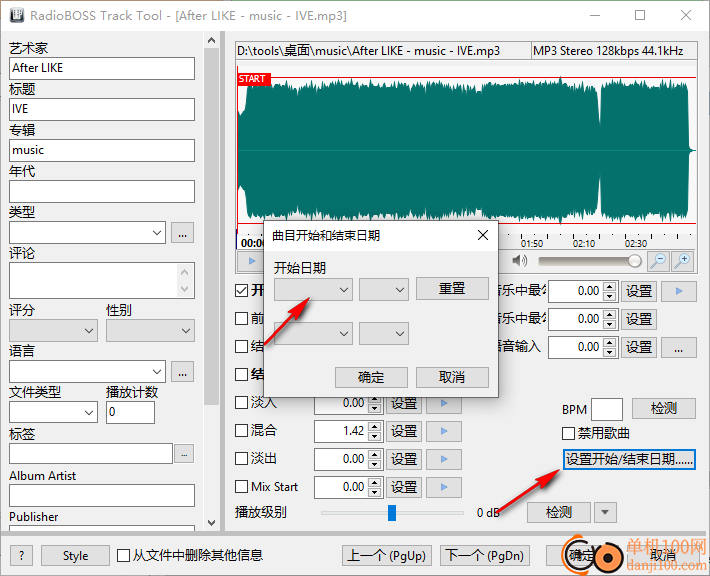This screenshot has width=710, height=576.
Task: Click the tag panel scroll down arrow
Action: click(211, 522)
